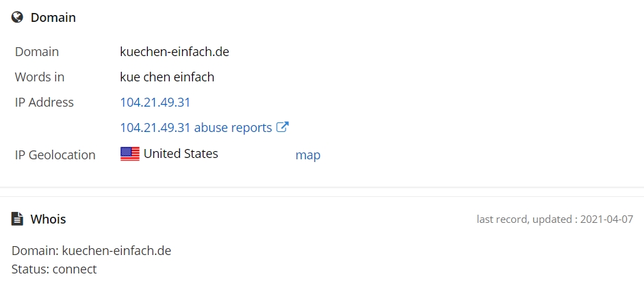
Task: Click the Domain row label in table
Action: [x=36, y=52]
